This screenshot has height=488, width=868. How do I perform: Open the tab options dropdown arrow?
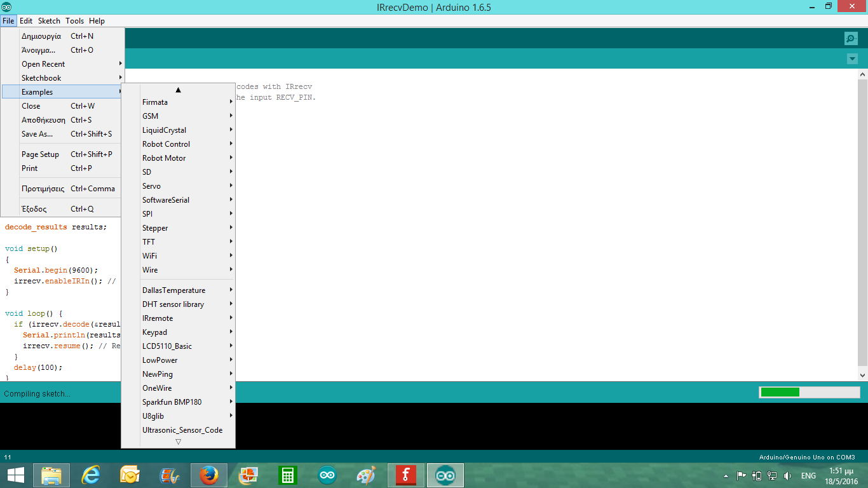pos(852,59)
